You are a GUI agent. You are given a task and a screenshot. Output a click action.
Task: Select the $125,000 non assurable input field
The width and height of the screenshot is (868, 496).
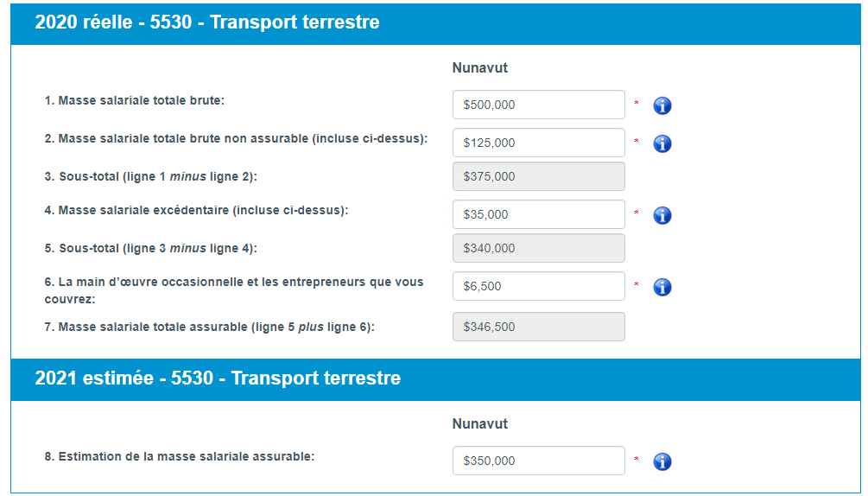tap(538, 143)
